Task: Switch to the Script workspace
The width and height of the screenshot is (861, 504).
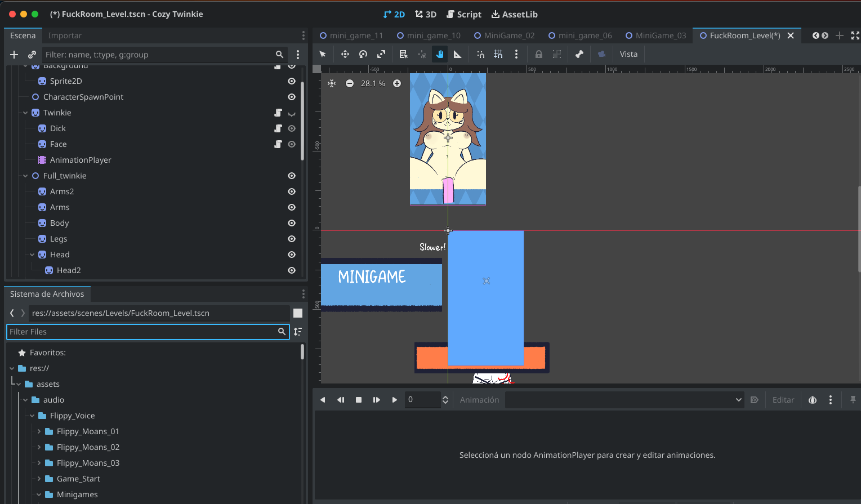Action: click(x=464, y=14)
